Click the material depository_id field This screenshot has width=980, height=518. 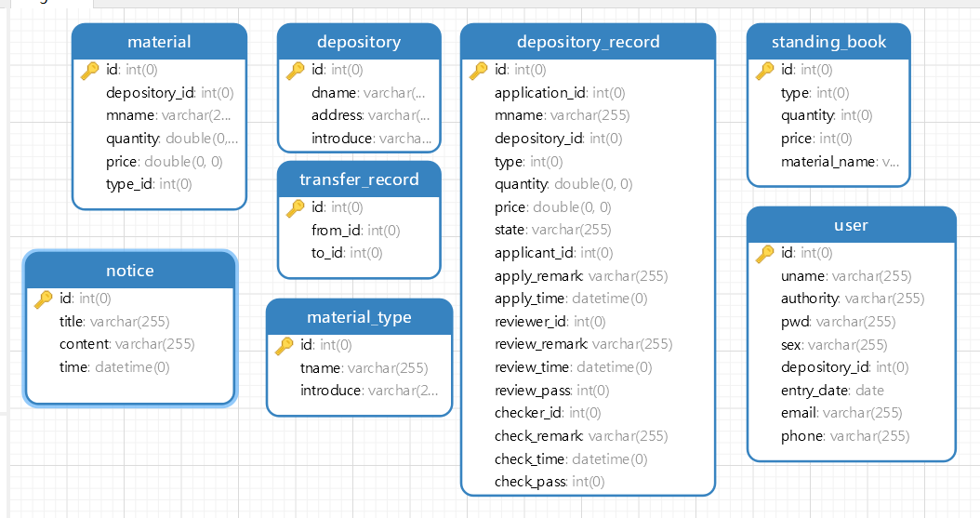tap(170, 93)
